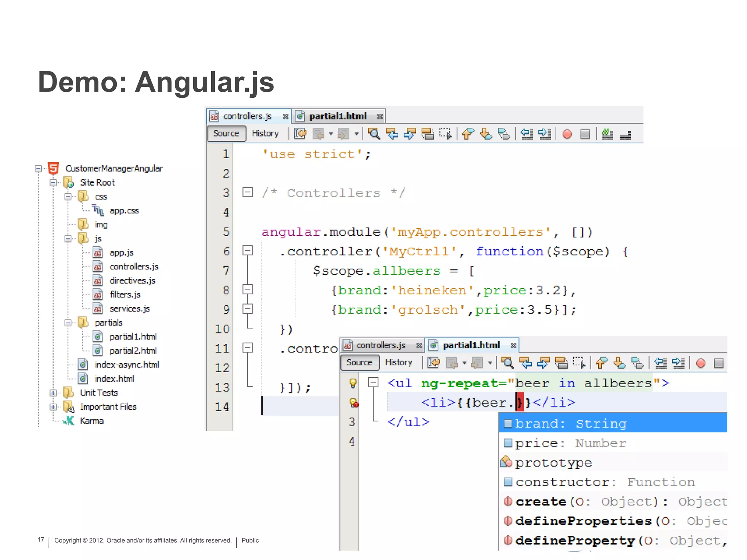Toggle Highlight Search icon in upper toolbar
This screenshot has width=747, height=560.
(427, 134)
